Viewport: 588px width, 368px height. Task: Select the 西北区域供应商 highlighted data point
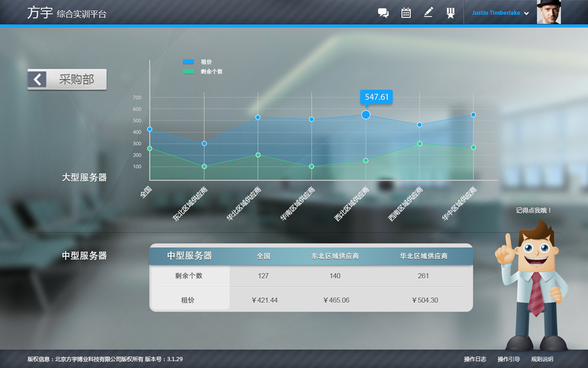click(x=366, y=115)
